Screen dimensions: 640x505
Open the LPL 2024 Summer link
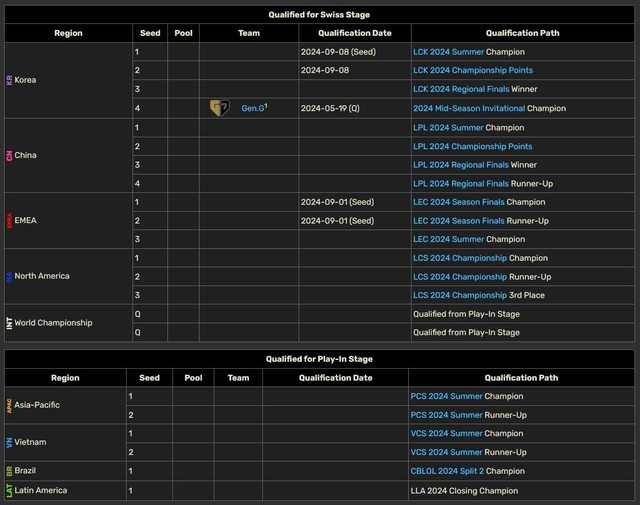click(447, 127)
